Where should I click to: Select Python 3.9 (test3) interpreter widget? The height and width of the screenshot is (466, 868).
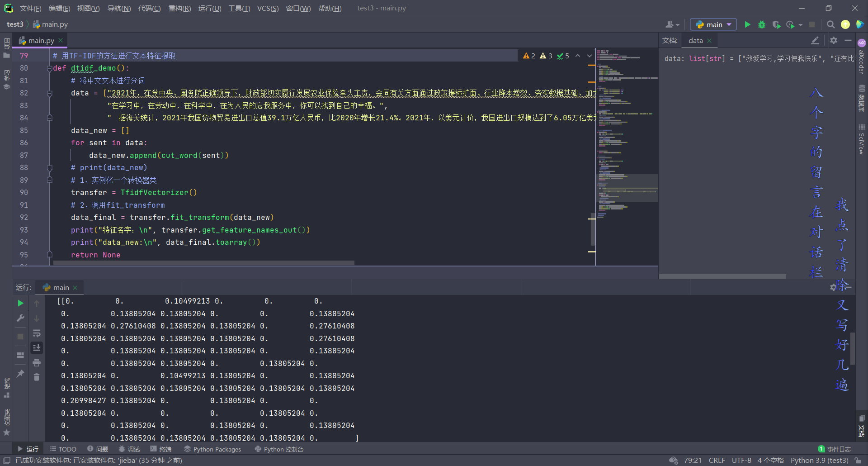tap(819, 461)
